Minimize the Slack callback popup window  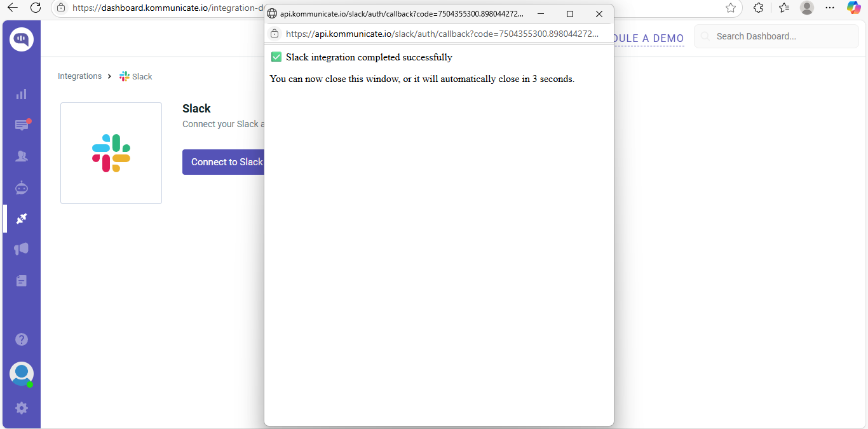[x=541, y=14]
